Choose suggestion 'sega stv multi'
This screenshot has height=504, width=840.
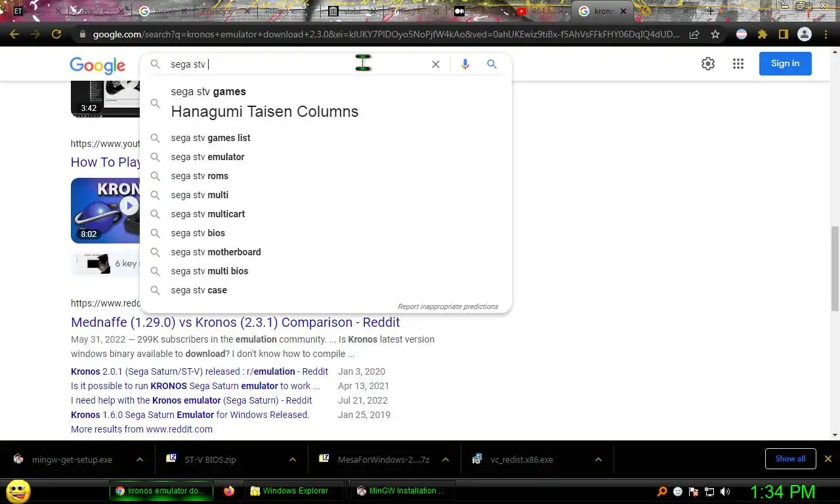tap(325, 195)
